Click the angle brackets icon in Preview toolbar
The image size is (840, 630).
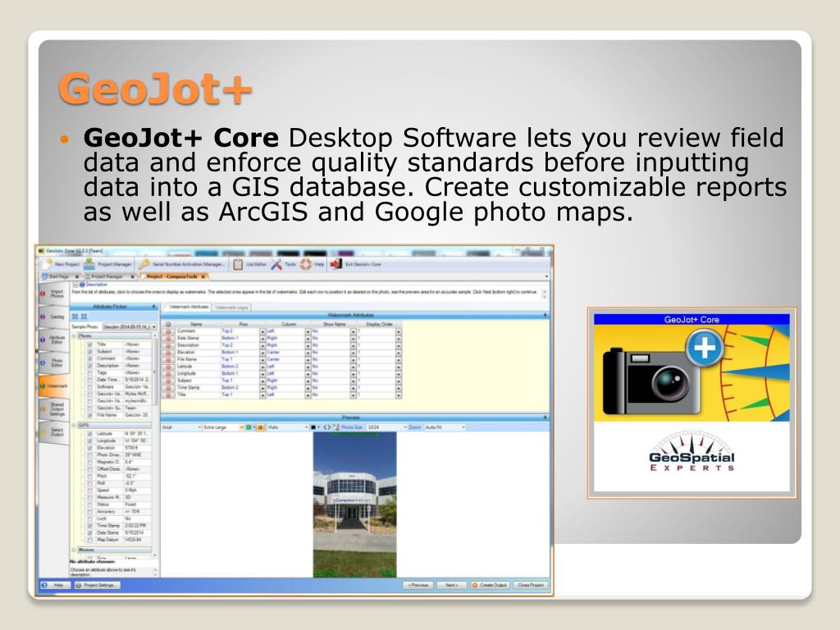pyautogui.click(x=326, y=427)
